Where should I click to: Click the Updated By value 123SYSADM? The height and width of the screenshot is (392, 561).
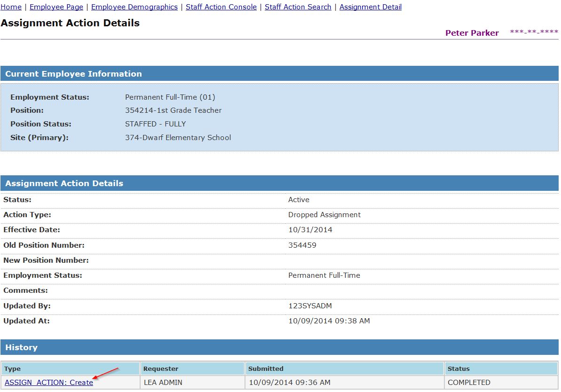pyautogui.click(x=311, y=306)
